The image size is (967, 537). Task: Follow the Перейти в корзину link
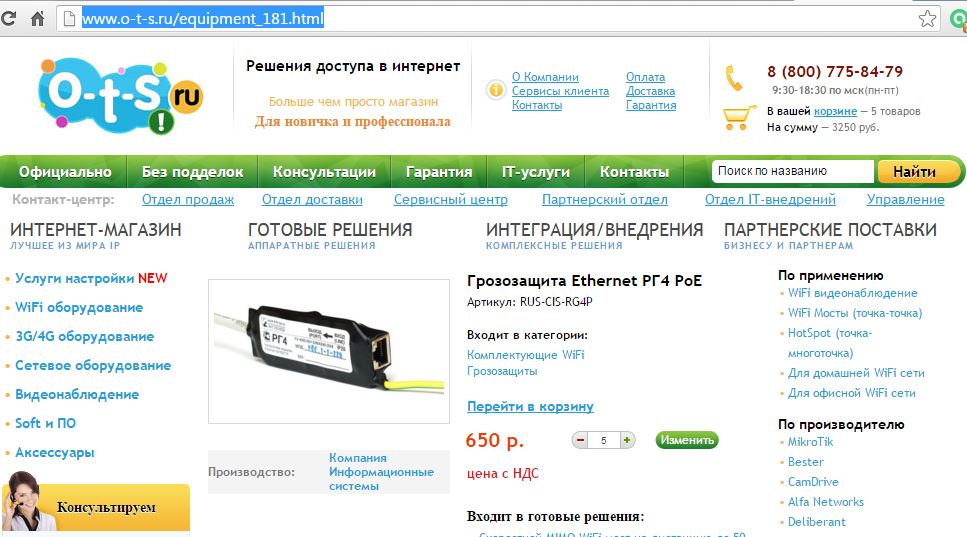click(x=530, y=406)
